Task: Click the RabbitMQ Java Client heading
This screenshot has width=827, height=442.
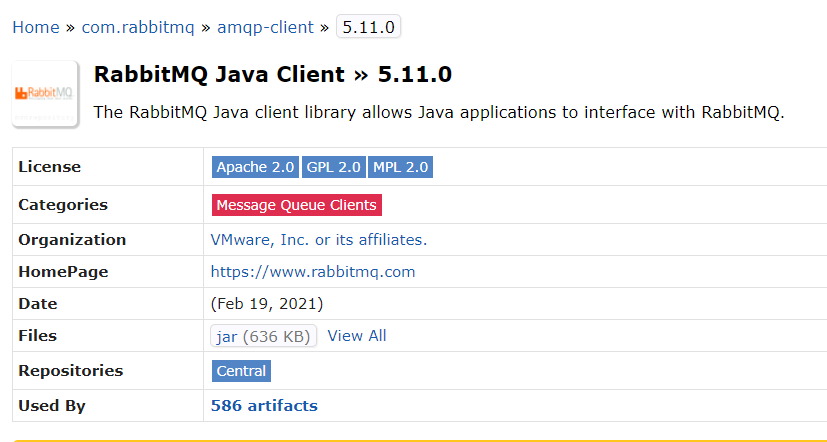Action: point(273,75)
